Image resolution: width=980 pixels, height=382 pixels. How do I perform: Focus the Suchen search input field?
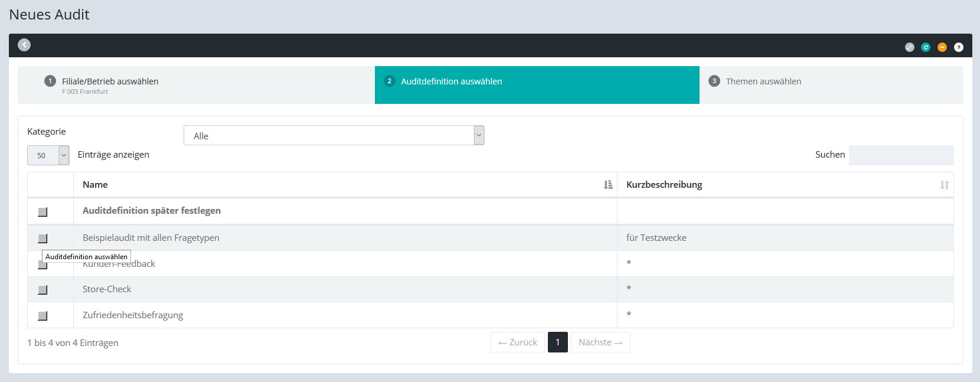click(901, 155)
